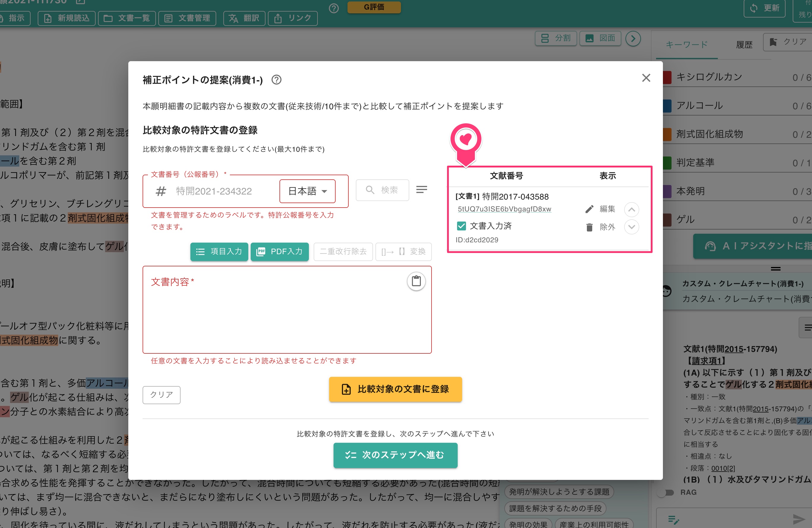Click the trash 除外 icon for 文書1
The image size is (812, 528).
(x=589, y=227)
